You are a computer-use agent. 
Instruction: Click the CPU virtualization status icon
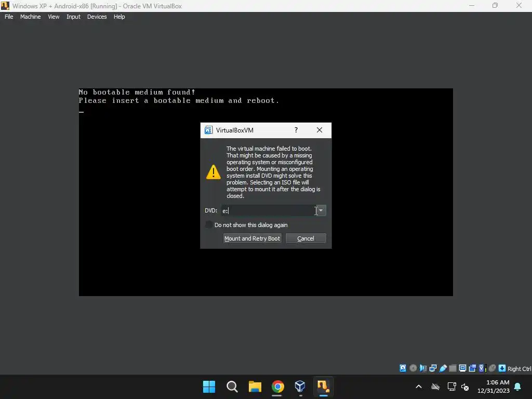coord(482,368)
